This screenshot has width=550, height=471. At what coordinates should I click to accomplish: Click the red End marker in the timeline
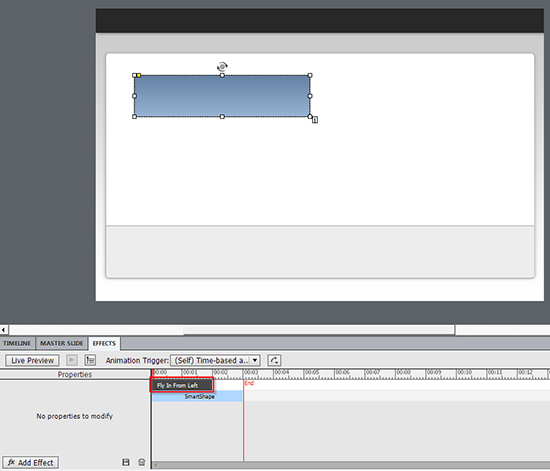coord(249,383)
